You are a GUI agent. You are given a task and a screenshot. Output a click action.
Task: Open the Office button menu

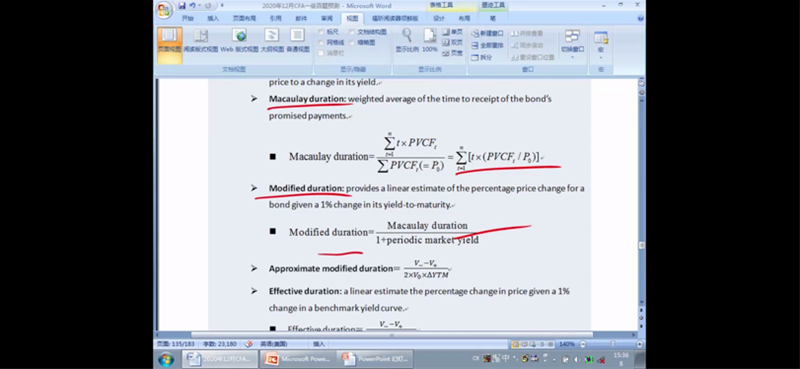tap(164, 10)
